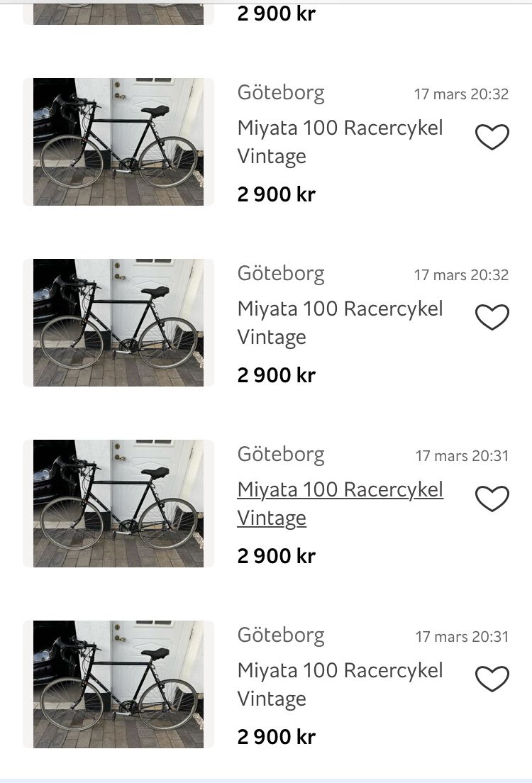This screenshot has width=532, height=783.
Task: Click 2 900 kr price on bottom listing
Action: point(276,737)
